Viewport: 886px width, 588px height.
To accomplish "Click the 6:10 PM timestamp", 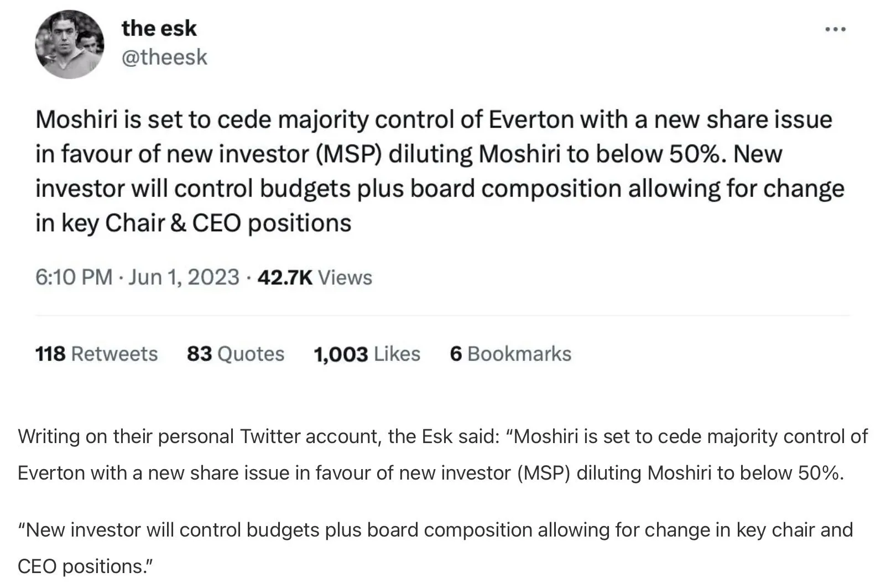I will click(x=74, y=277).
